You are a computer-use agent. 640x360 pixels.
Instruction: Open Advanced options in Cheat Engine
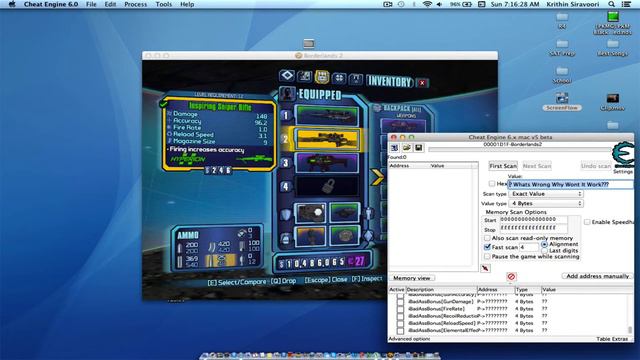pyautogui.click(x=409, y=339)
